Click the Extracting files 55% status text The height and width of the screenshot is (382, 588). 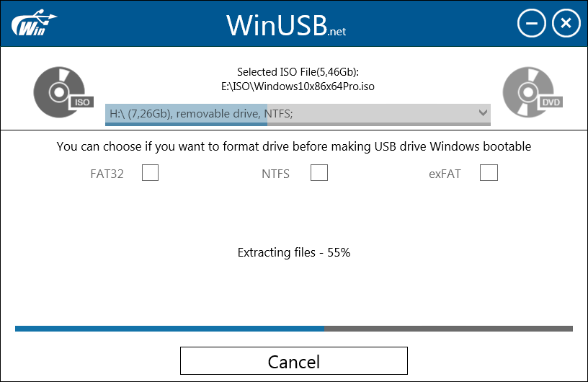point(293,252)
